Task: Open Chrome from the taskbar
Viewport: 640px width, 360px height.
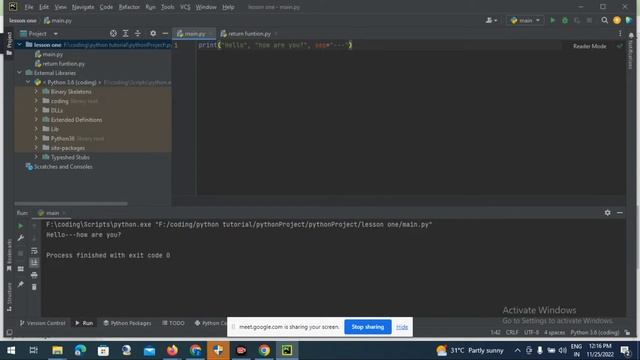Action: coord(264,350)
